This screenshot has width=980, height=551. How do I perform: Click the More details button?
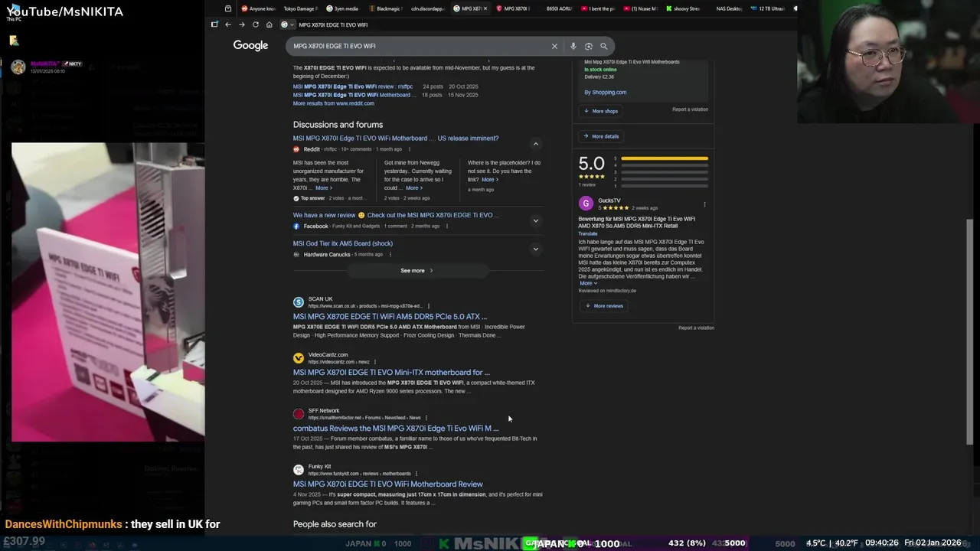601,136
